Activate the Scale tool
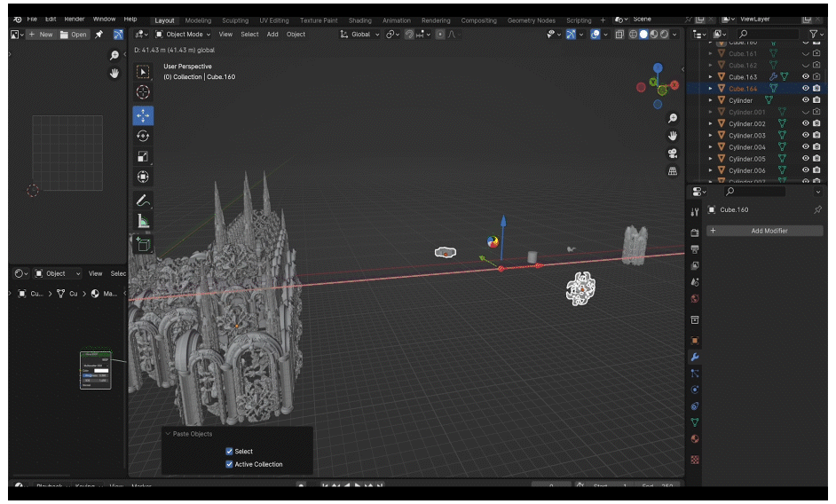 143,156
